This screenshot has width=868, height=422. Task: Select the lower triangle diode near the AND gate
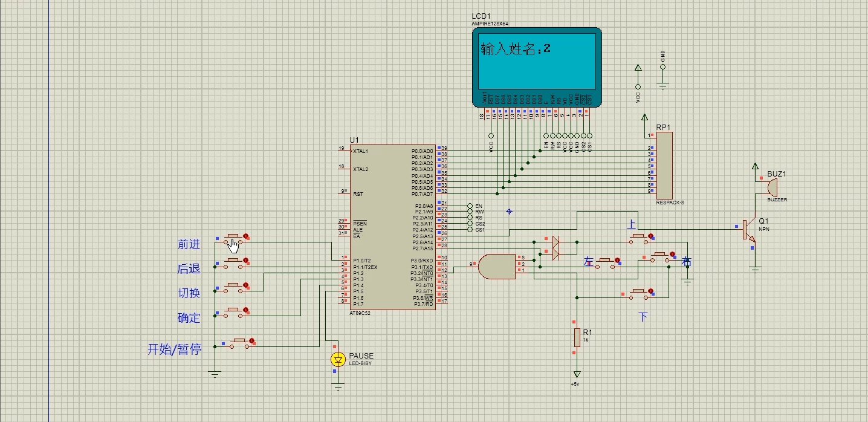[x=556, y=255]
